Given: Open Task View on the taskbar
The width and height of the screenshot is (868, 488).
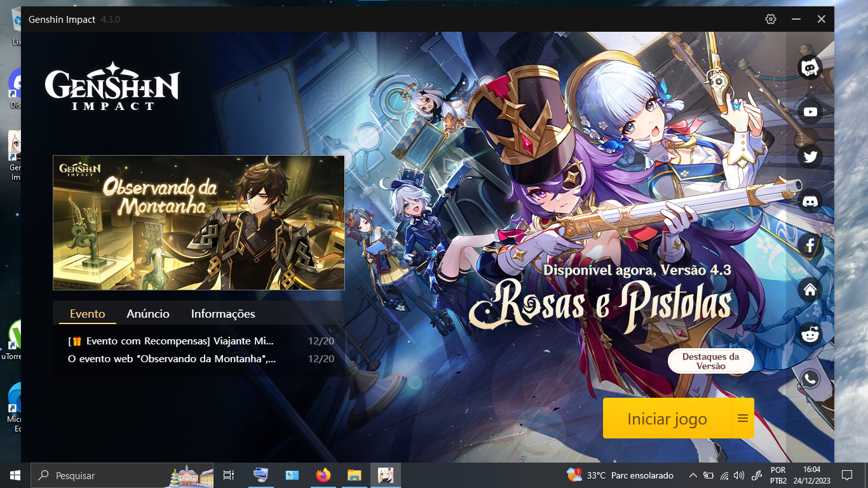Looking at the screenshot, I should tap(229, 475).
